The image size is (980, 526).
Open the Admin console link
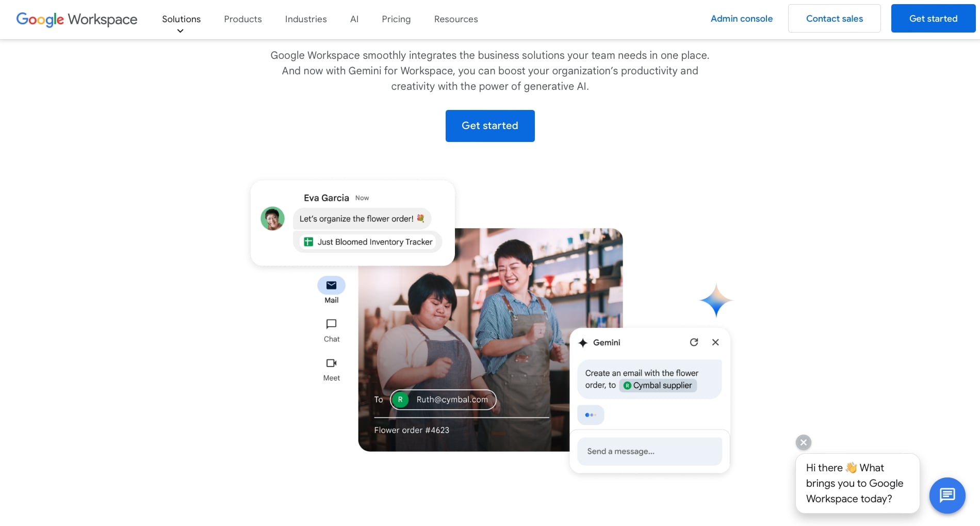pyautogui.click(x=741, y=18)
